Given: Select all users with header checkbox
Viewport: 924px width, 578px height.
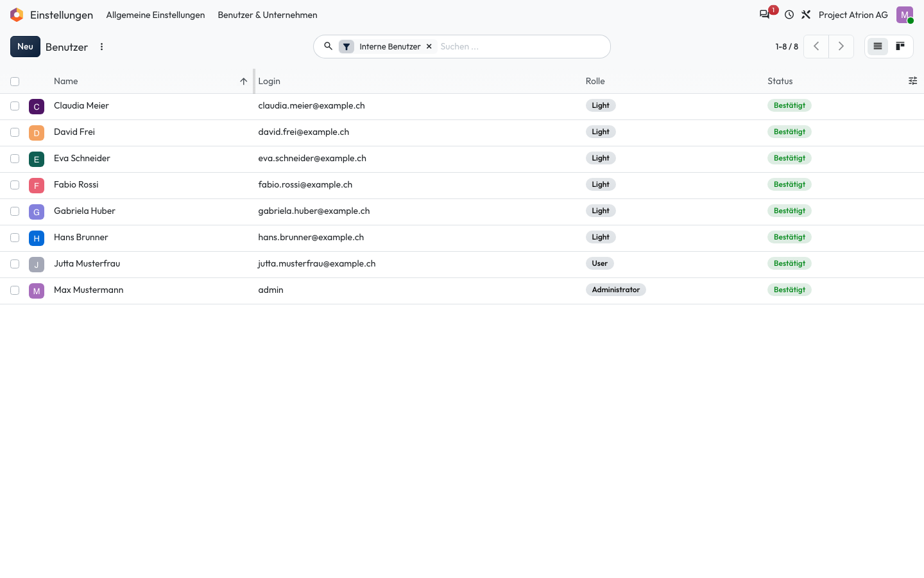Looking at the screenshot, I should (x=15, y=82).
